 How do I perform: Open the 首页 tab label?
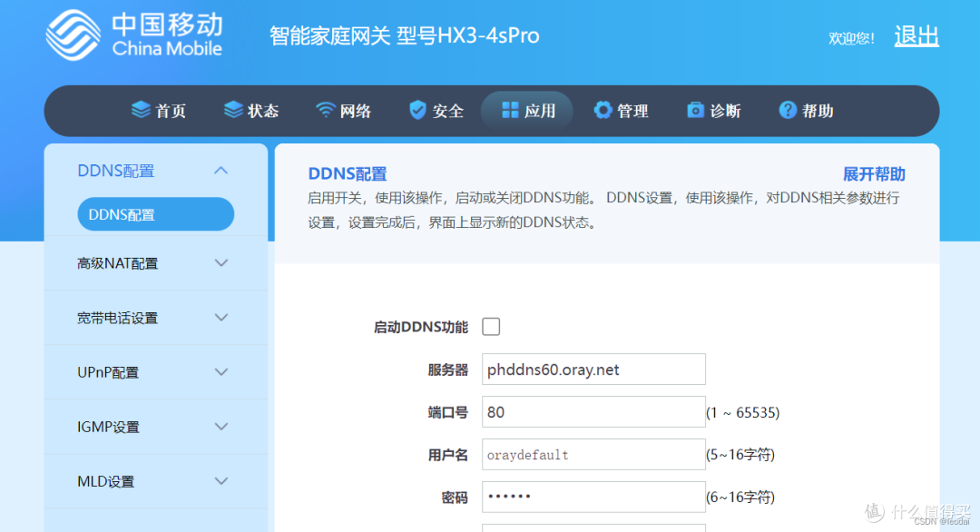pyautogui.click(x=171, y=112)
